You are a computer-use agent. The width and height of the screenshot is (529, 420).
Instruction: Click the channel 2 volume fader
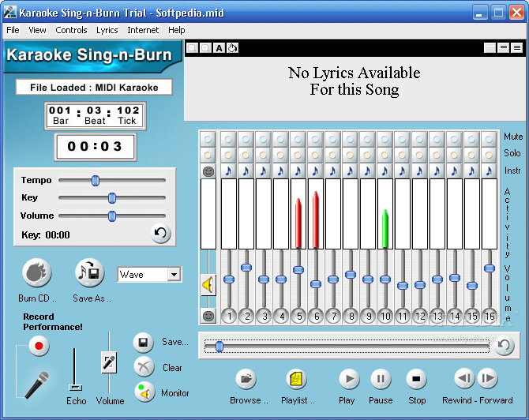tap(246, 268)
